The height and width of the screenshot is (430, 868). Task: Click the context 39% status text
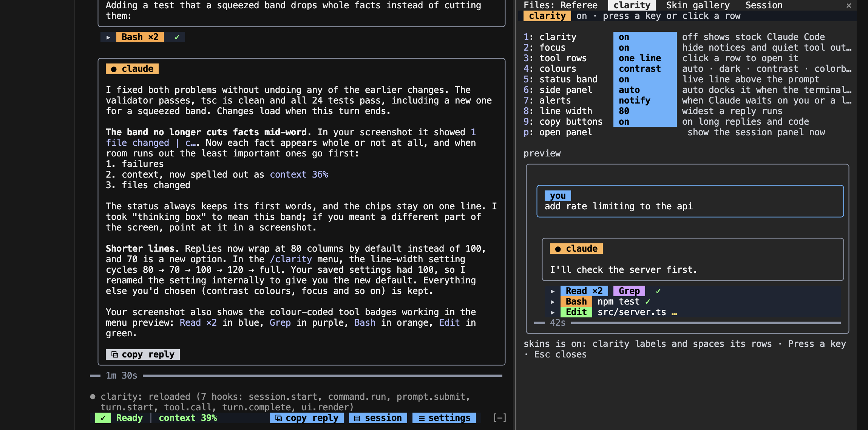tap(188, 418)
